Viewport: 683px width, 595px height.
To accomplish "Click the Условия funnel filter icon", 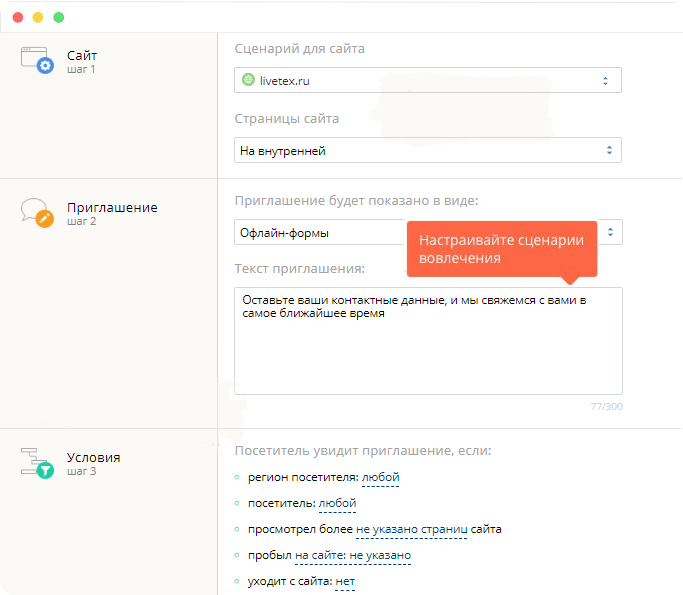I will [37, 463].
